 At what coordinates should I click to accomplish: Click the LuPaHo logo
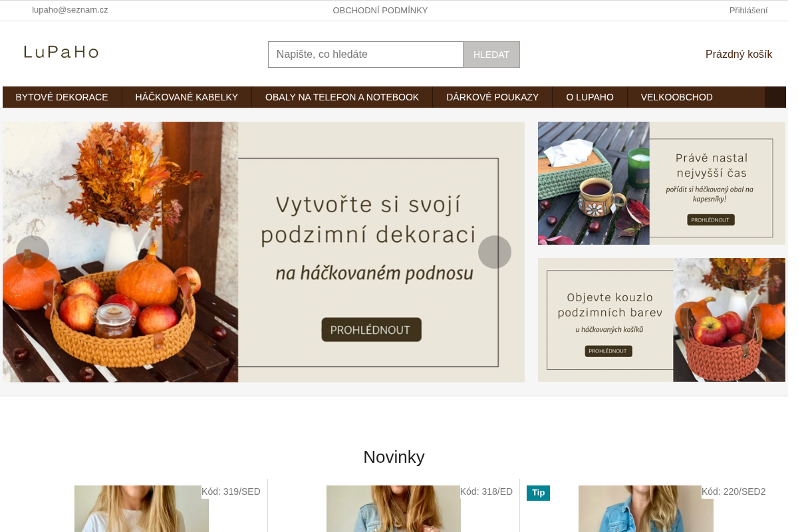pos(61,52)
